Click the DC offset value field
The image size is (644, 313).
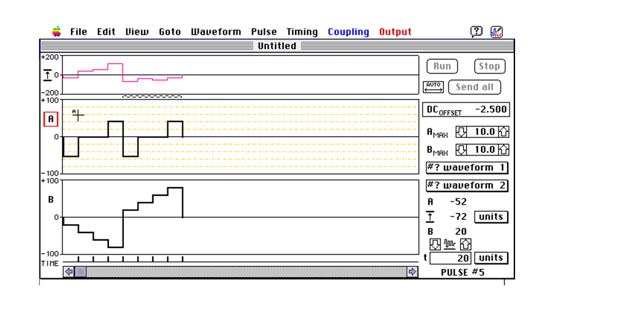pos(466,110)
